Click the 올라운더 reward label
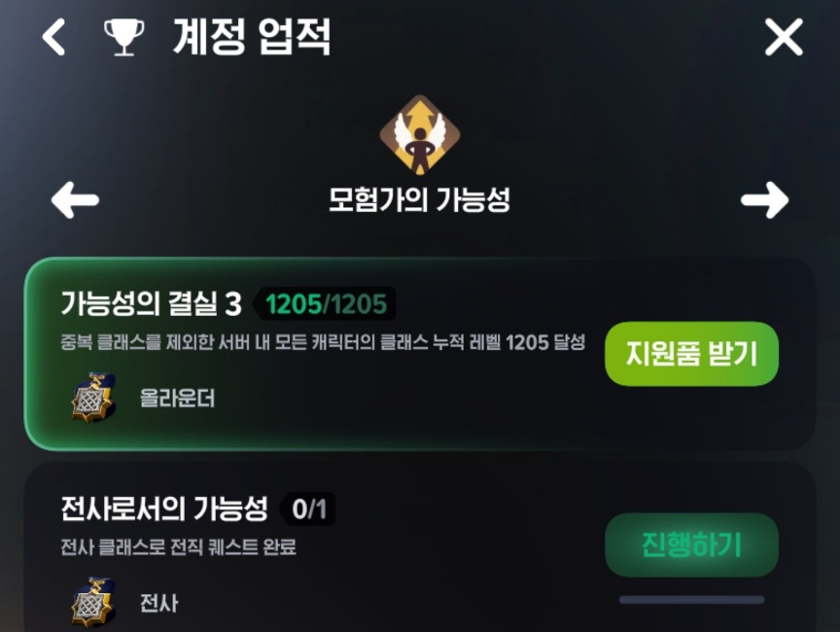 click(x=177, y=399)
